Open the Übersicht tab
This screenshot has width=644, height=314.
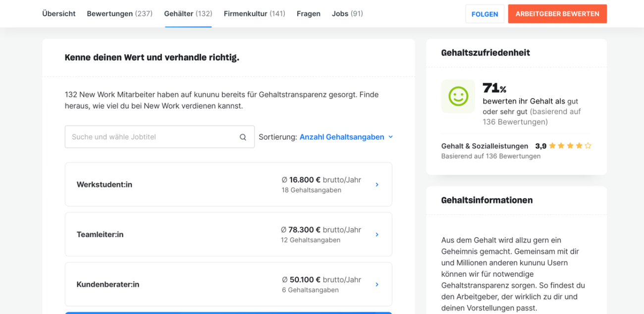pyautogui.click(x=59, y=14)
